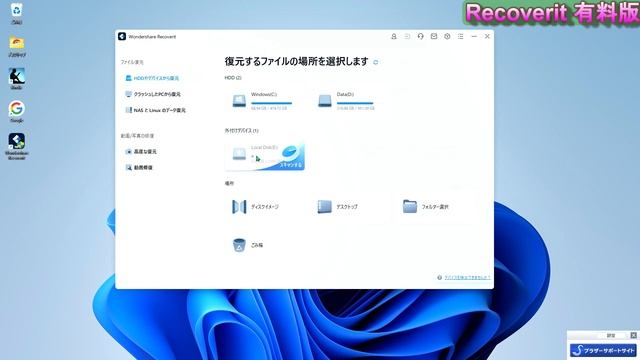This screenshot has height=360, width=640.
Task: Choose the Windows(C:) drive
Action: click(263, 101)
